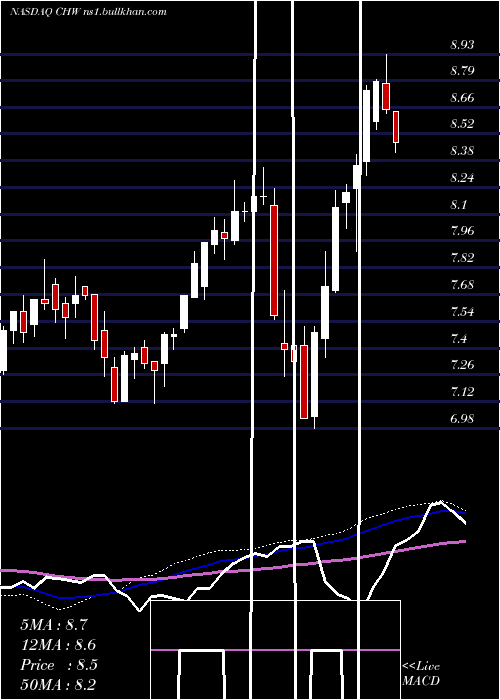500x700 pixels.
Task: Click the 8.93 price axis label
Action: tap(462, 45)
